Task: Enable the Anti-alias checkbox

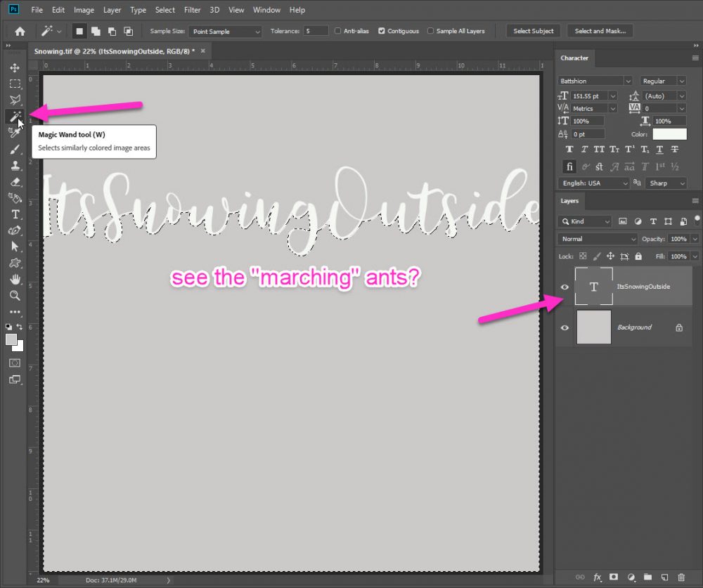Action: tap(338, 31)
